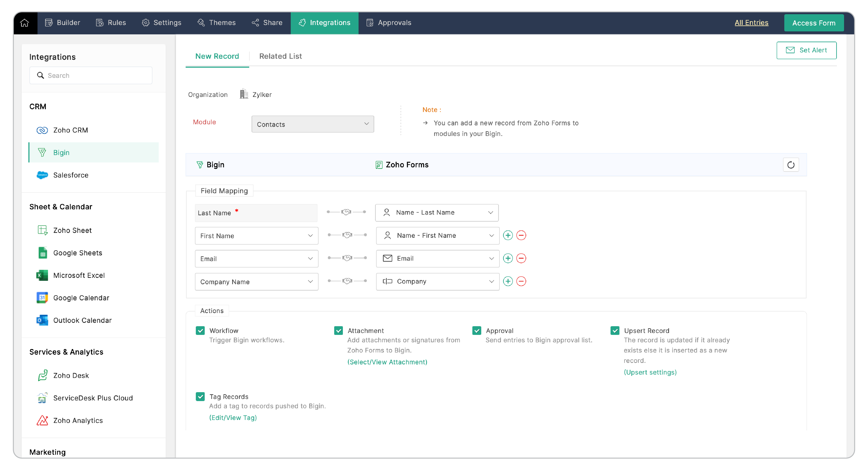
Task: Click the home icon in top bar
Action: (25, 23)
